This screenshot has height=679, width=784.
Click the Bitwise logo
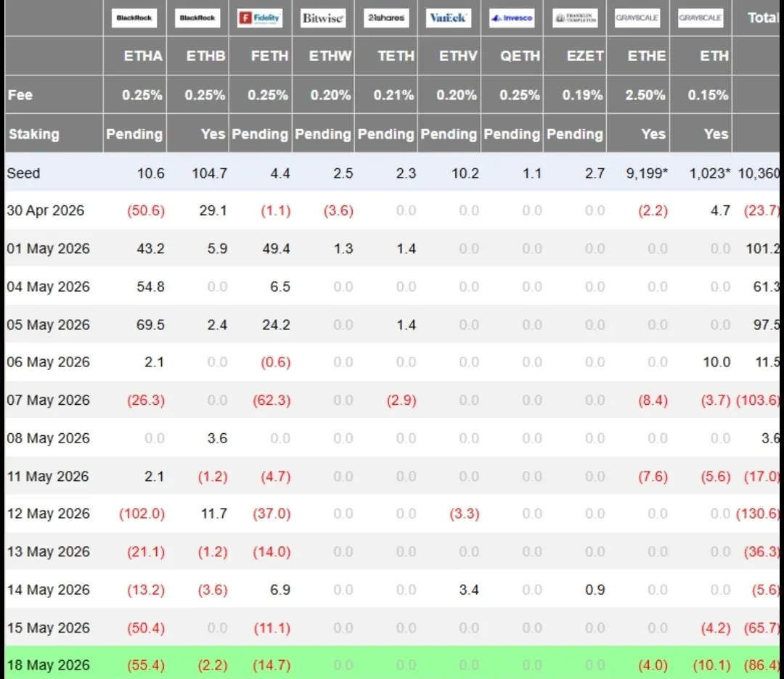click(x=323, y=18)
